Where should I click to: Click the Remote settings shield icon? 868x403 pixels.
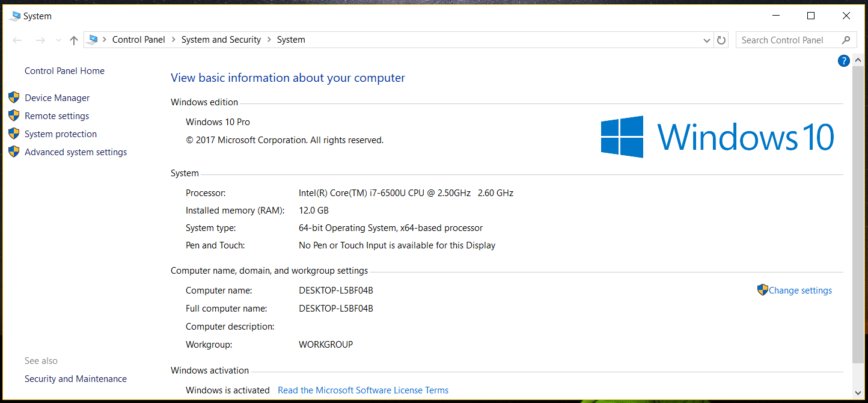point(14,115)
